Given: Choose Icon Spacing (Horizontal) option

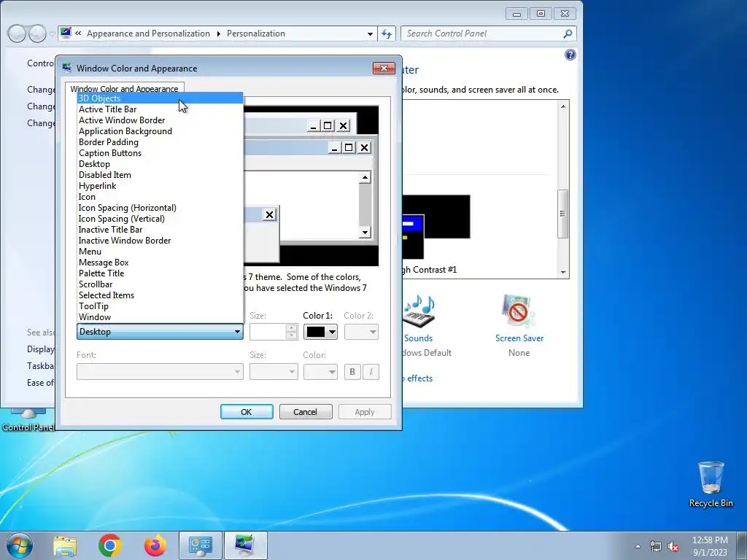Looking at the screenshot, I should pos(160,208).
